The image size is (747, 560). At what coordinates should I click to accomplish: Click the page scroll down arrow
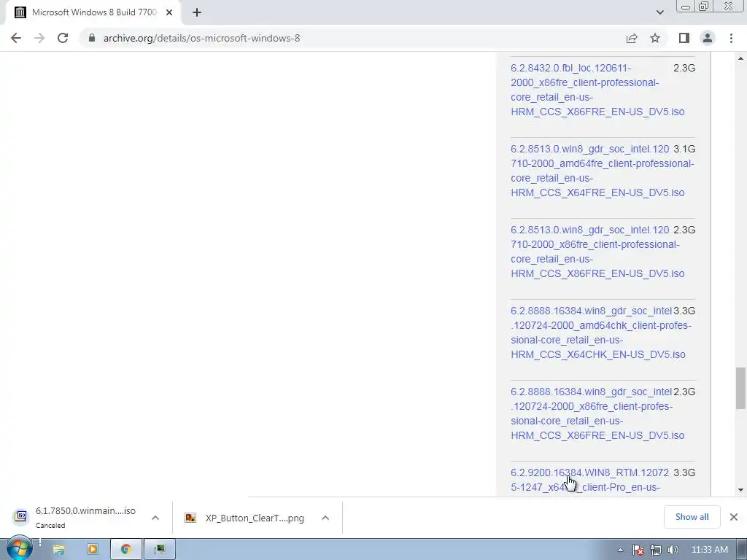[741, 489]
